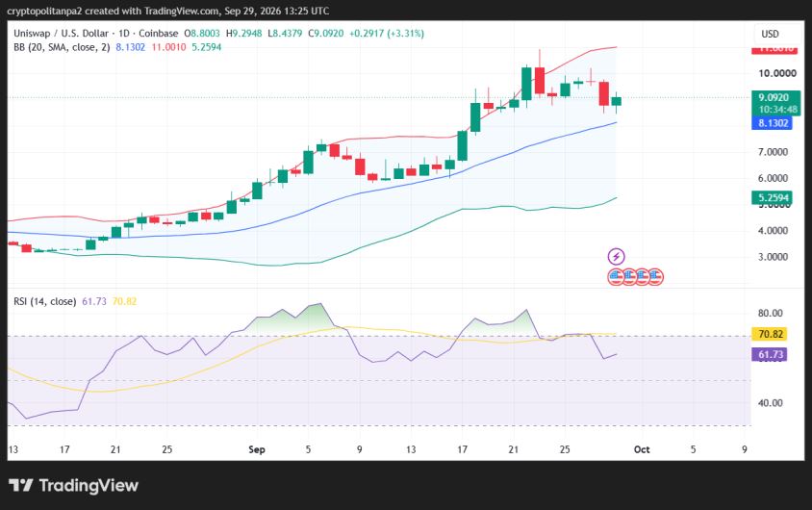Click the TradingView logo at bottom left
Image resolution: width=812 pixels, height=510 pixels.
click(x=73, y=485)
